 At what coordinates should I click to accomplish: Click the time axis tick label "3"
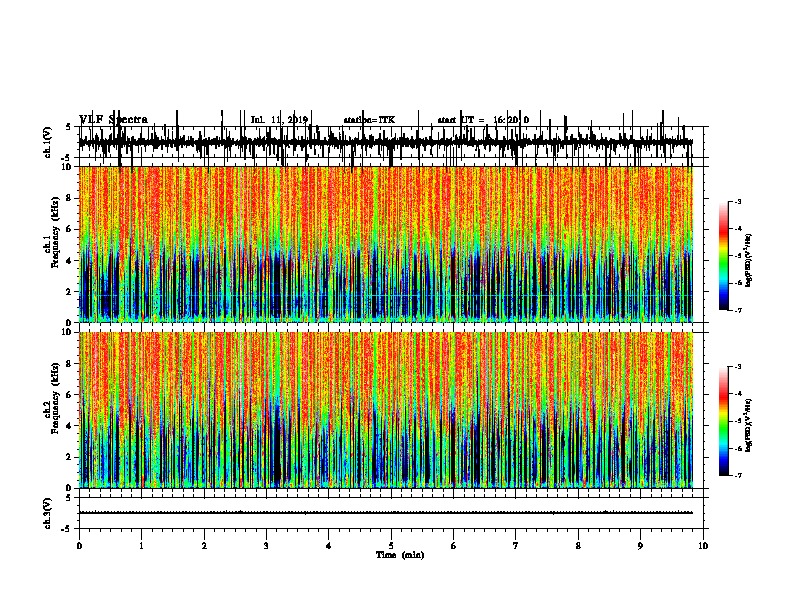[266, 545]
